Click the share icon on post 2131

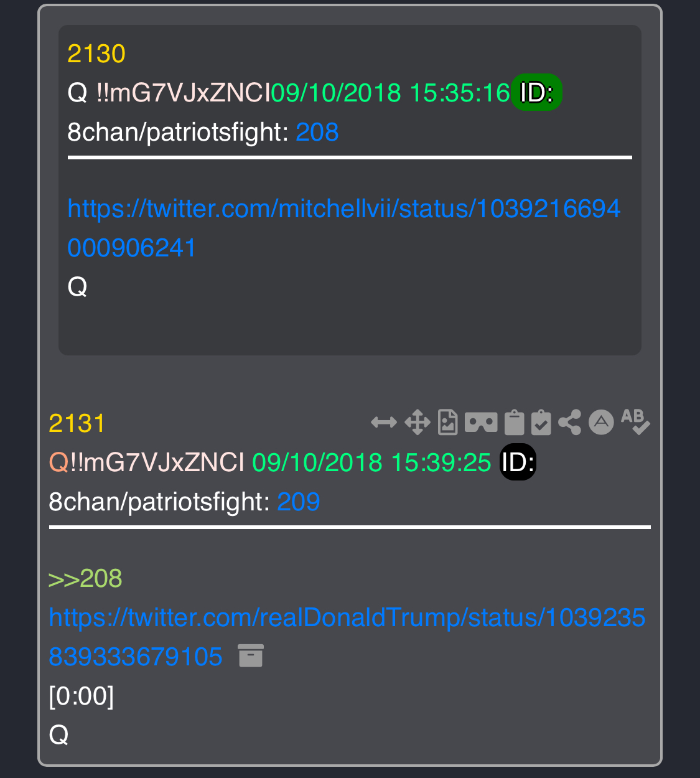pos(570,423)
